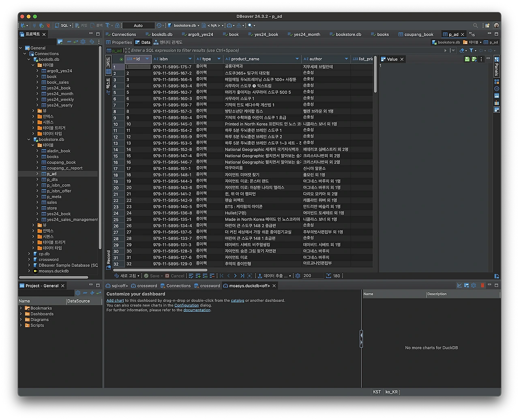Viewport: 519px width, 420px height.
Task: Click the data grid horizontal scrollbar
Action: click(160, 270)
